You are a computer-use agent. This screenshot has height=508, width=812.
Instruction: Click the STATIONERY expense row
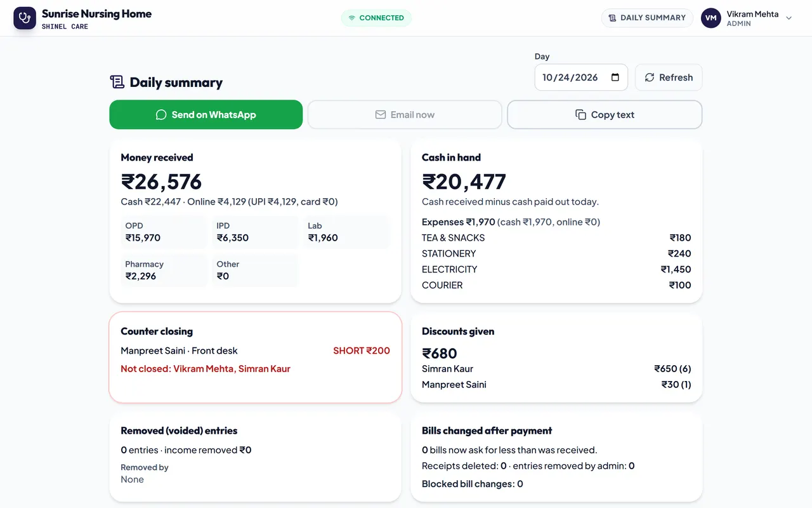[x=556, y=253]
